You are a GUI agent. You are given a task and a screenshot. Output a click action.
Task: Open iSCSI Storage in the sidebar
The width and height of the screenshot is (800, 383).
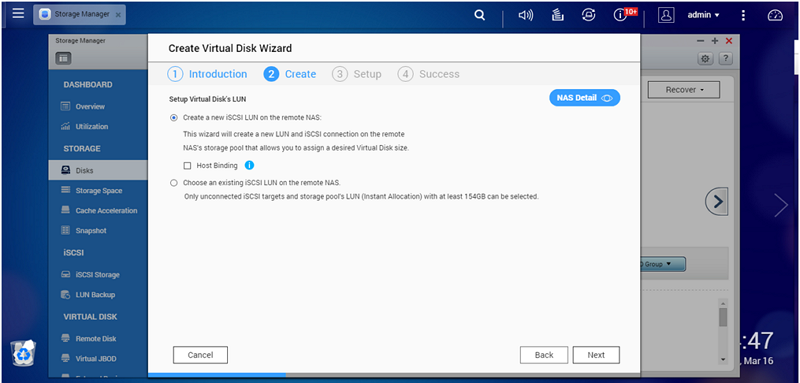coord(97,274)
